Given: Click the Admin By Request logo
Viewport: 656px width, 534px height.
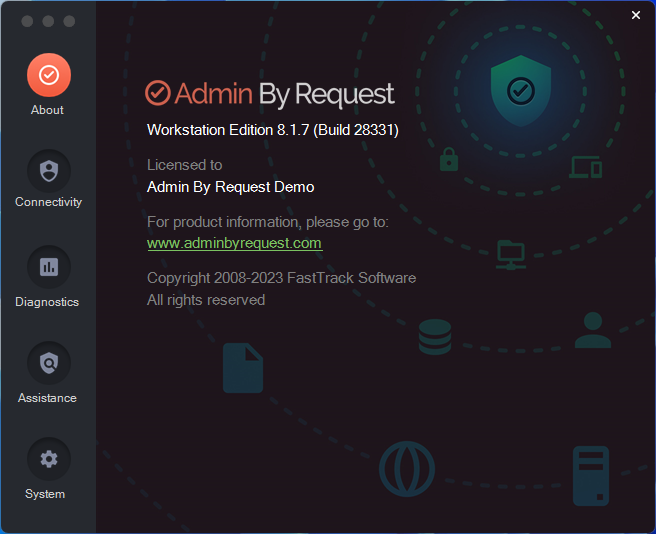Looking at the screenshot, I should pyautogui.click(x=270, y=93).
